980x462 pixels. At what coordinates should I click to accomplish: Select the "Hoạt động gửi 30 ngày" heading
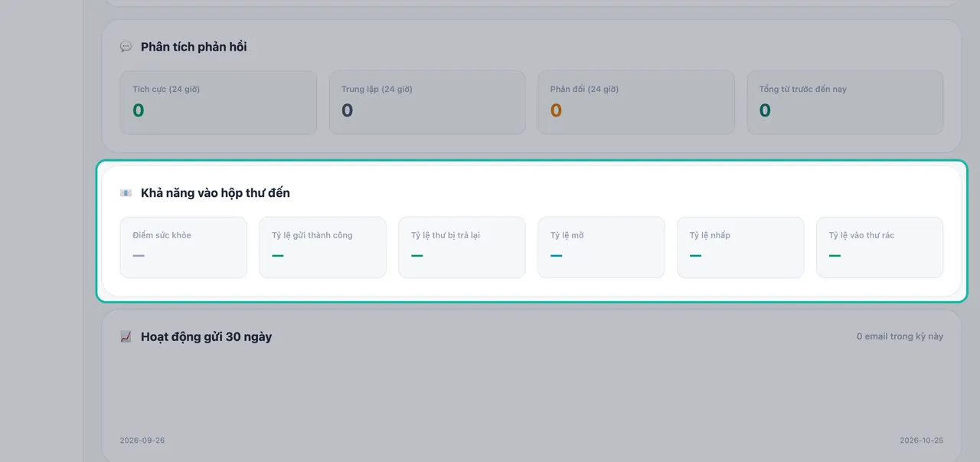[206, 337]
